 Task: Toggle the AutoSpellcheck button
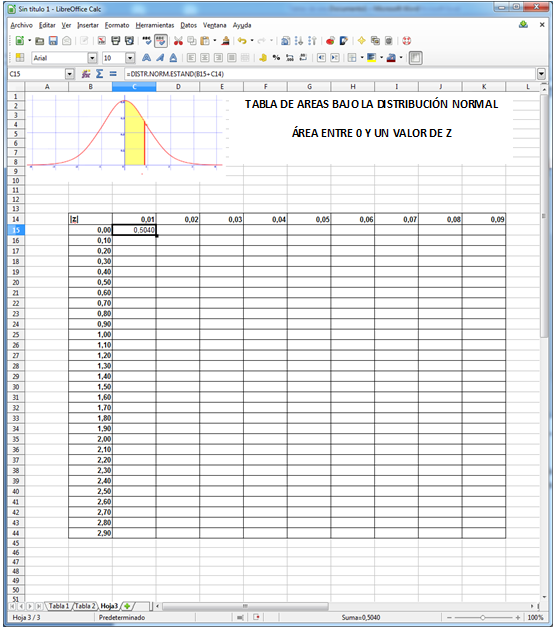[x=161, y=41]
